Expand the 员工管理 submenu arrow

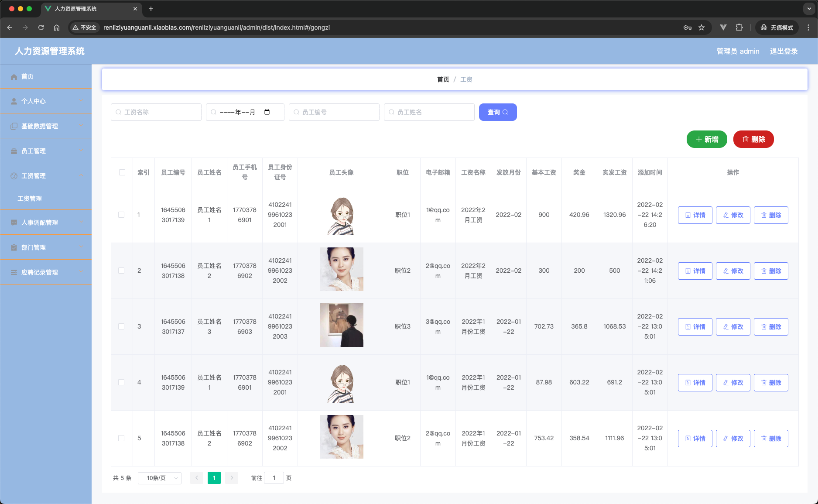tap(81, 151)
